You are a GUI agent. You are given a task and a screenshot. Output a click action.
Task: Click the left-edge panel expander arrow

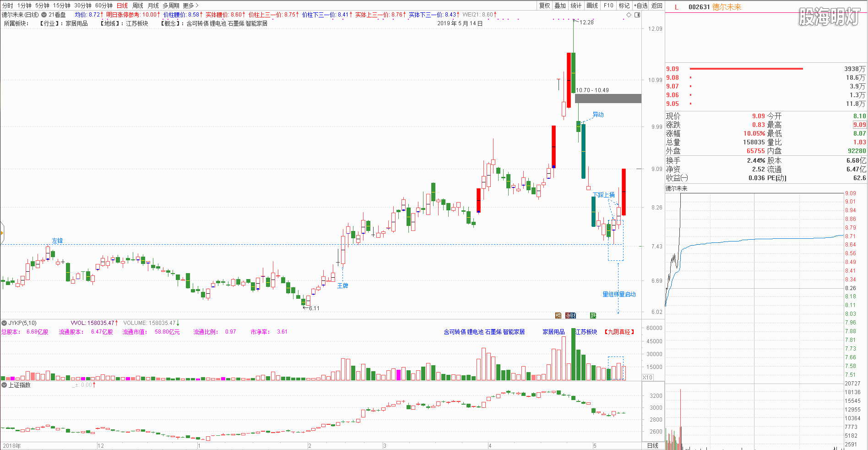point(2,233)
